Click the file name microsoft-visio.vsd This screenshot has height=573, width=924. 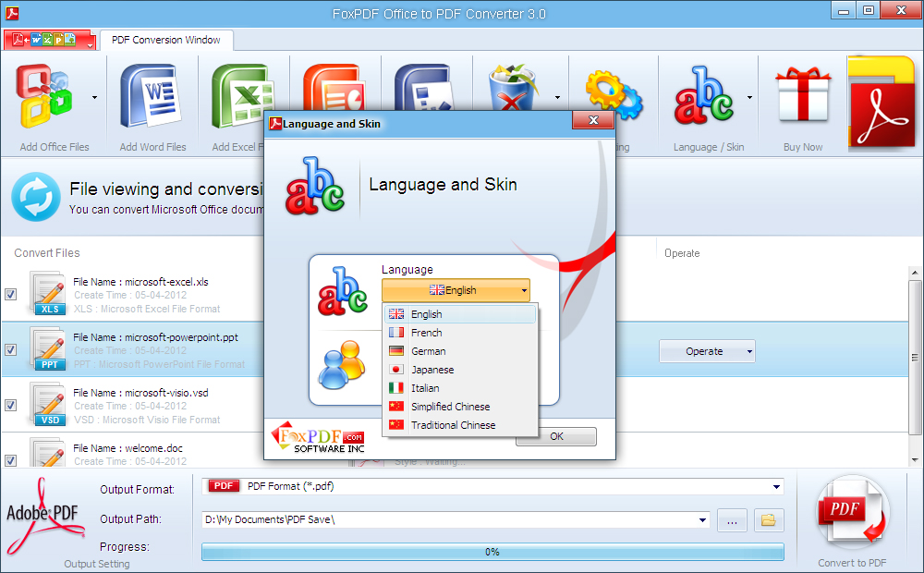(166, 393)
